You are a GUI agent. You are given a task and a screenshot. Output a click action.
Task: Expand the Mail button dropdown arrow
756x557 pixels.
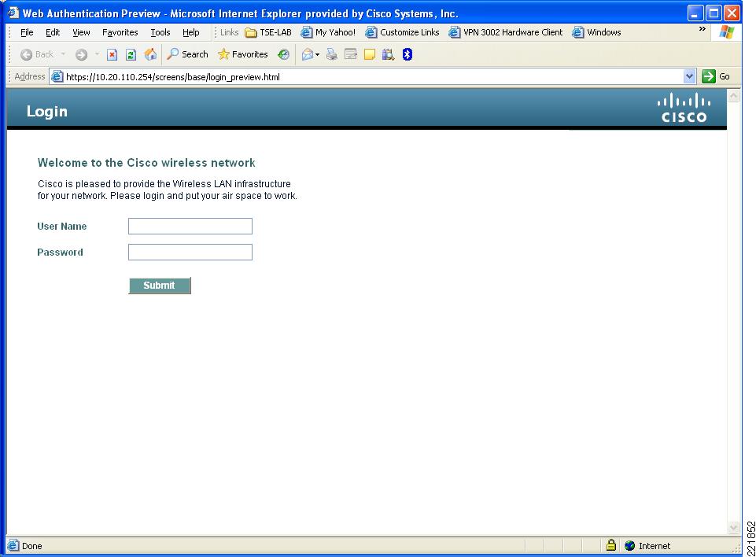pos(317,54)
